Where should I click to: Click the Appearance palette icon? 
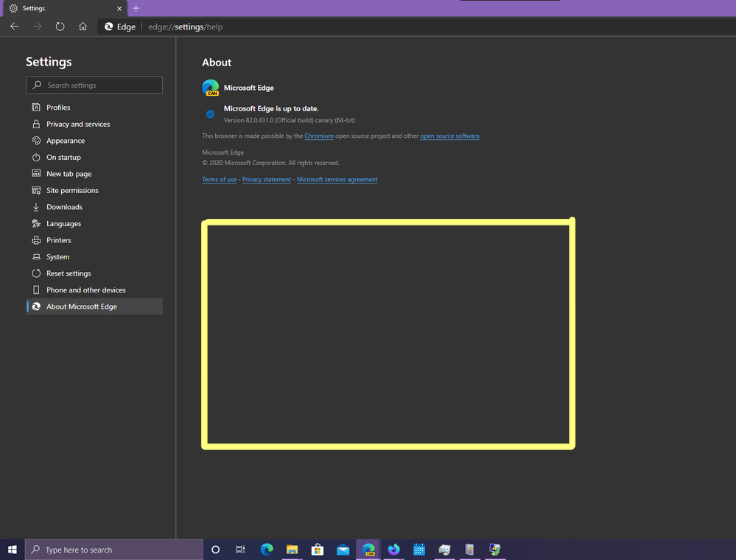(x=36, y=140)
